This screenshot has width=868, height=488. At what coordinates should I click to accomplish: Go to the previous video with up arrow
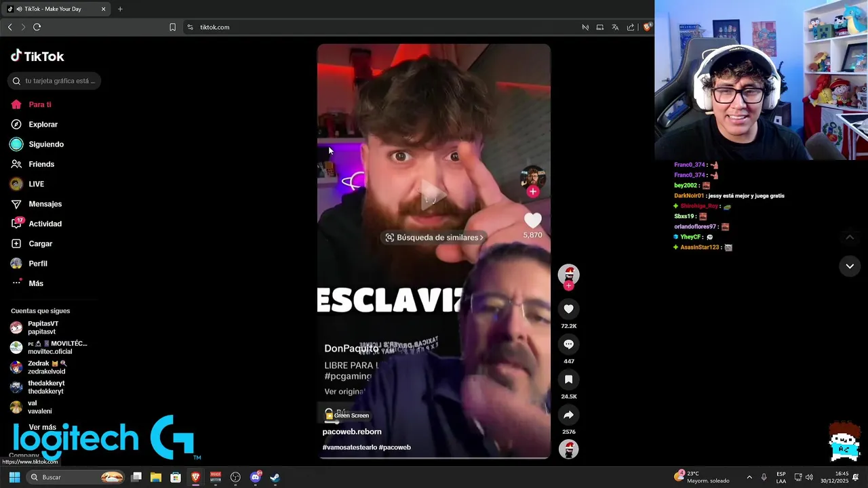pyautogui.click(x=850, y=237)
